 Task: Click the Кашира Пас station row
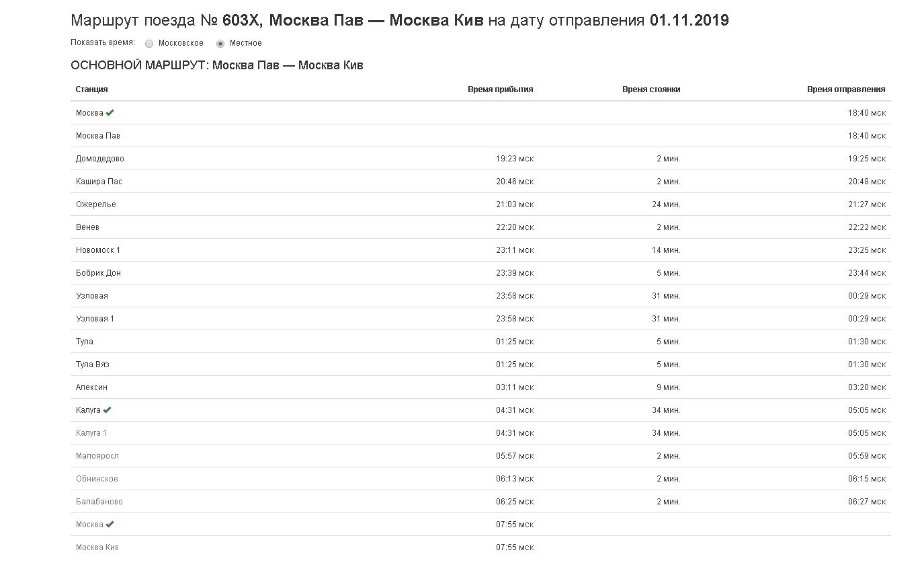99,182
